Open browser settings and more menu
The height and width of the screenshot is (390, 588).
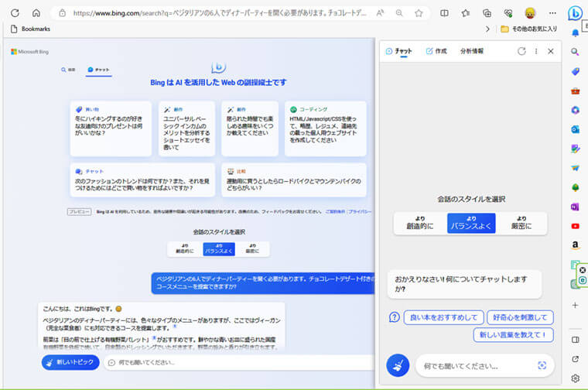pyautogui.click(x=552, y=13)
